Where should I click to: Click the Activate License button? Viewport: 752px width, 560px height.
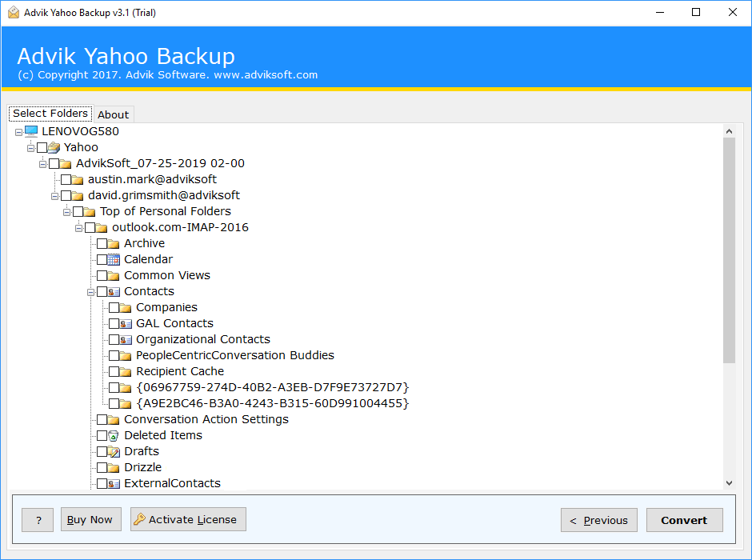pyautogui.click(x=188, y=519)
